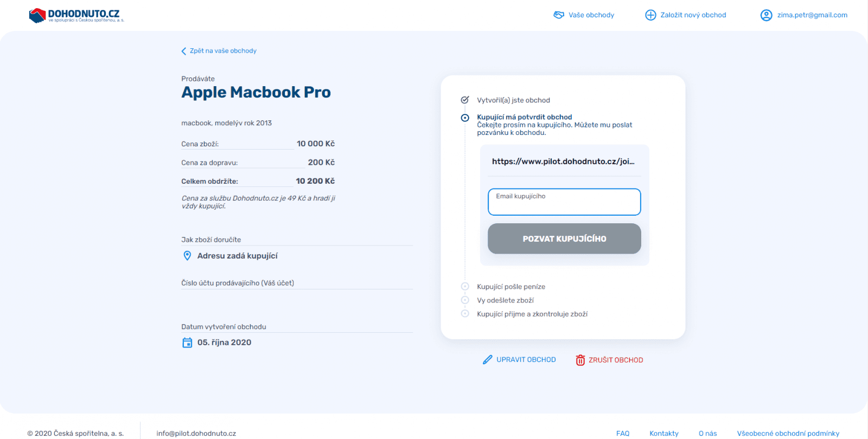
Task: Open Všeobecné obchodní podmínky link
Action: click(788, 433)
